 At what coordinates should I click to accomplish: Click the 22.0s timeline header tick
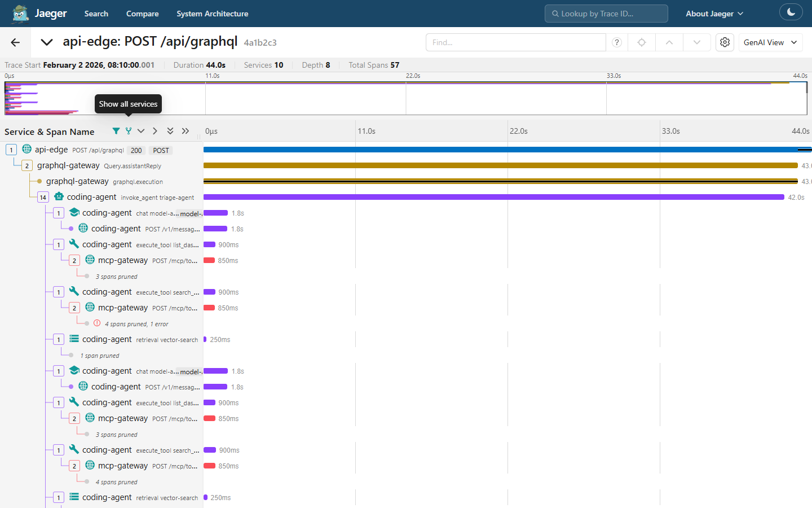[518, 131]
